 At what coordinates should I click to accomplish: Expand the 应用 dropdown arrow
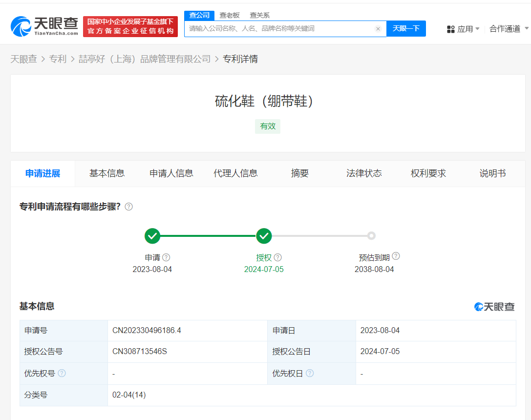tap(477, 29)
